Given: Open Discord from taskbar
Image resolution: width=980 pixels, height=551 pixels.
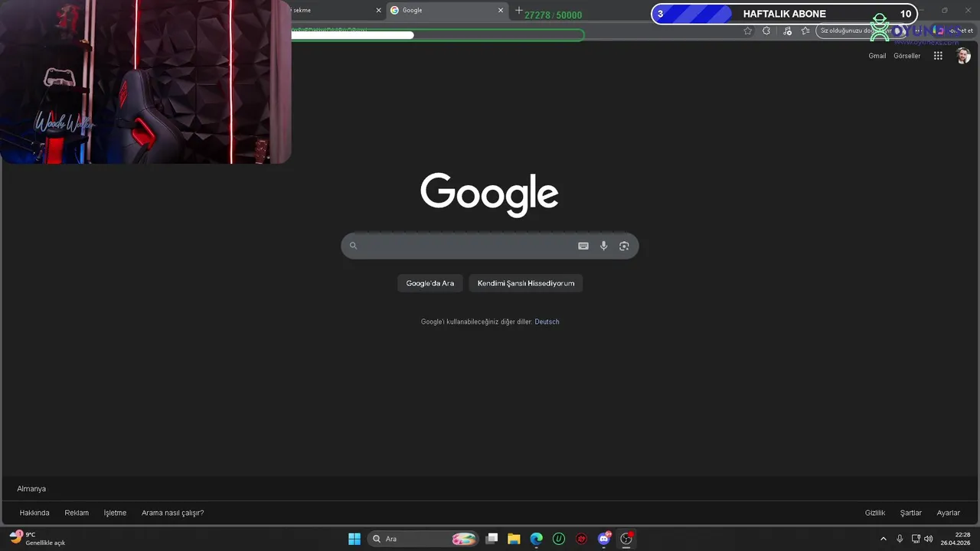Looking at the screenshot, I should click(x=604, y=539).
